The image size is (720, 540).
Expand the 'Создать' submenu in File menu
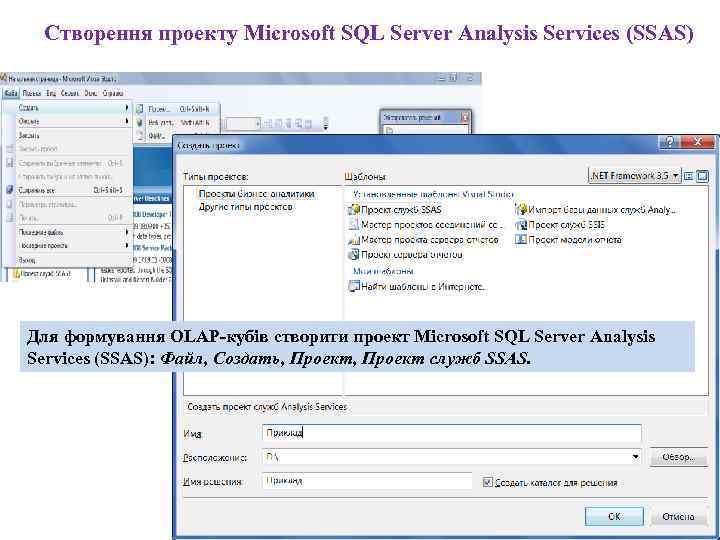coord(68,108)
